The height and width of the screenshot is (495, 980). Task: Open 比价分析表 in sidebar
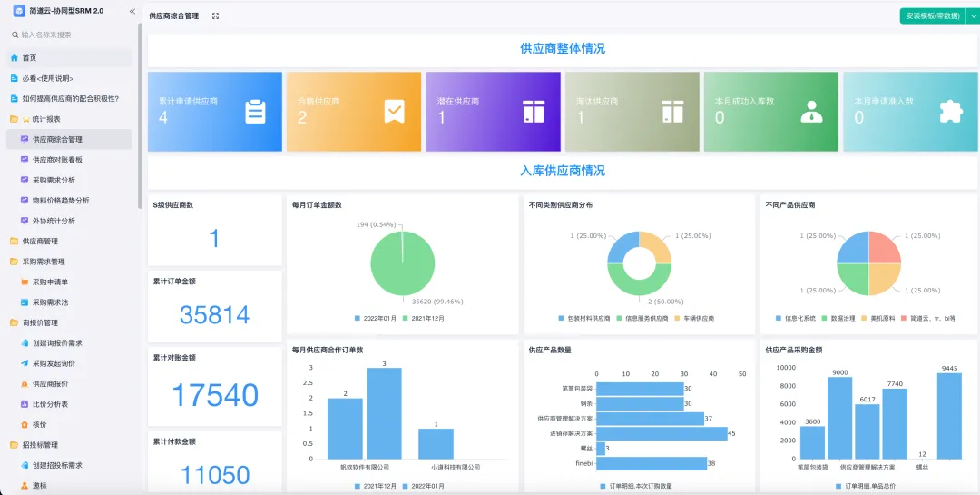coord(69,404)
